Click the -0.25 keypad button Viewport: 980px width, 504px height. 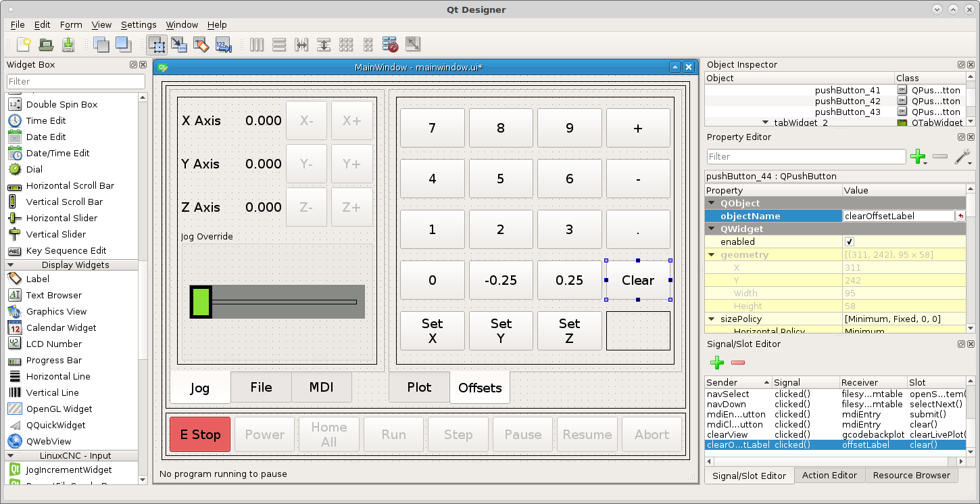point(501,280)
